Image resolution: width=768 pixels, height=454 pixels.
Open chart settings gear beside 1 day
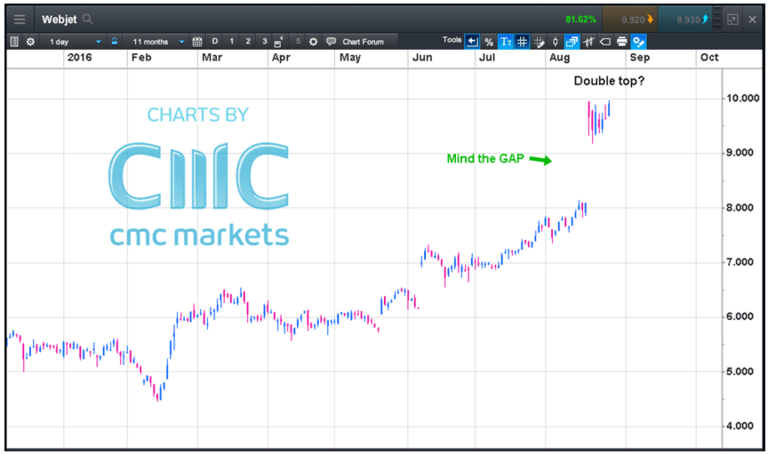click(x=30, y=42)
